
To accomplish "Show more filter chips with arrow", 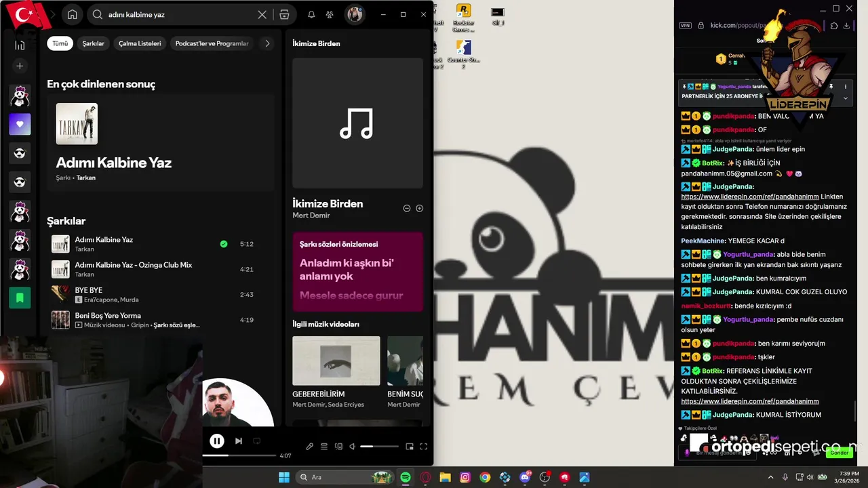I will 267,43.
